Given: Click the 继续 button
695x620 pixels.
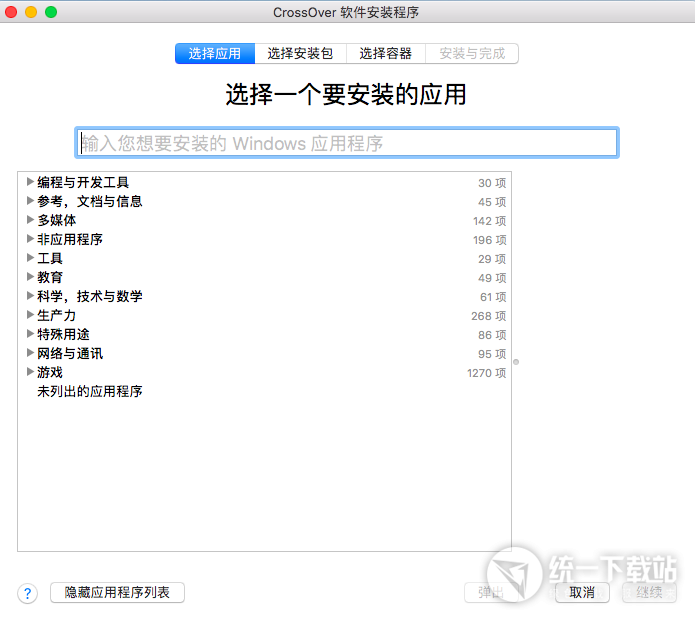Looking at the screenshot, I should pyautogui.click(x=649, y=593).
